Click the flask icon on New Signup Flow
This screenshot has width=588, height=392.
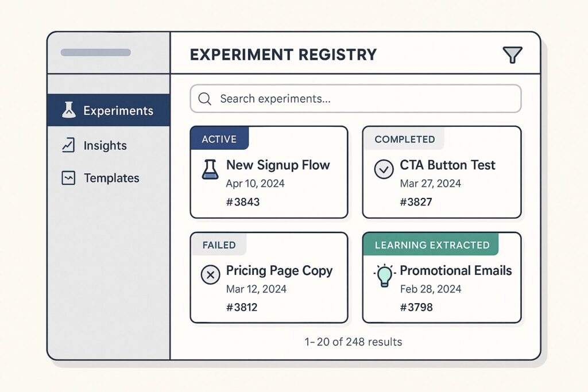click(210, 169)
